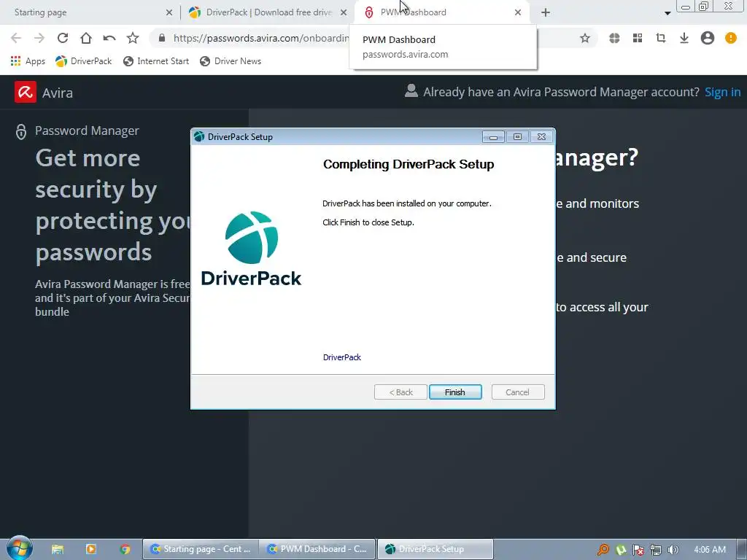Click the crop screenshot icon in browser toolbar
Screen dimensions: 747x560
pyautogui.click(x=661, y=38)
